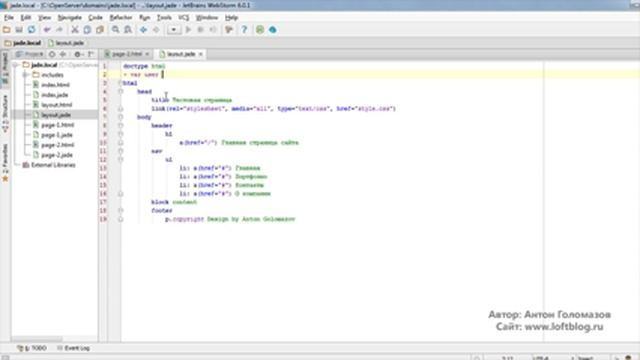Open the Event Log tool window

point(73,348)
